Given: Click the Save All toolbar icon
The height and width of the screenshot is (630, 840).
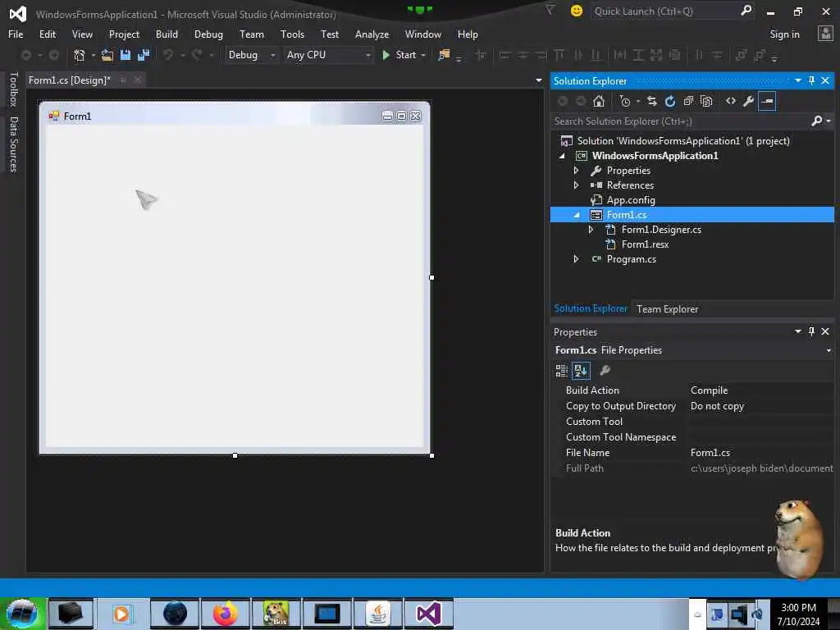Looking at the screenshot, I should tap(144, 55).
